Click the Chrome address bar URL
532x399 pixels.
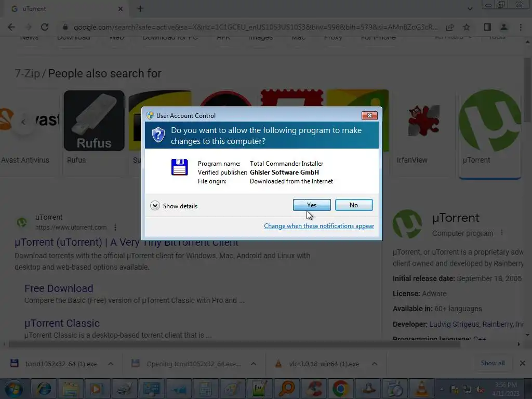[255, 27]
